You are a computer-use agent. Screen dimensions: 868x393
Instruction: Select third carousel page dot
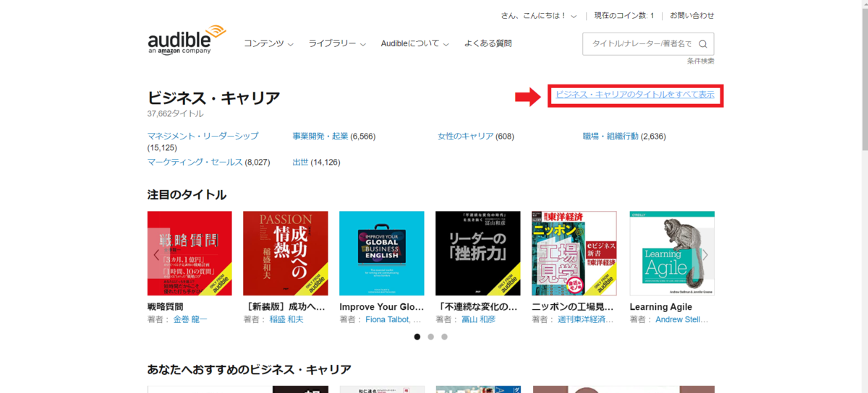click(444, 337)
